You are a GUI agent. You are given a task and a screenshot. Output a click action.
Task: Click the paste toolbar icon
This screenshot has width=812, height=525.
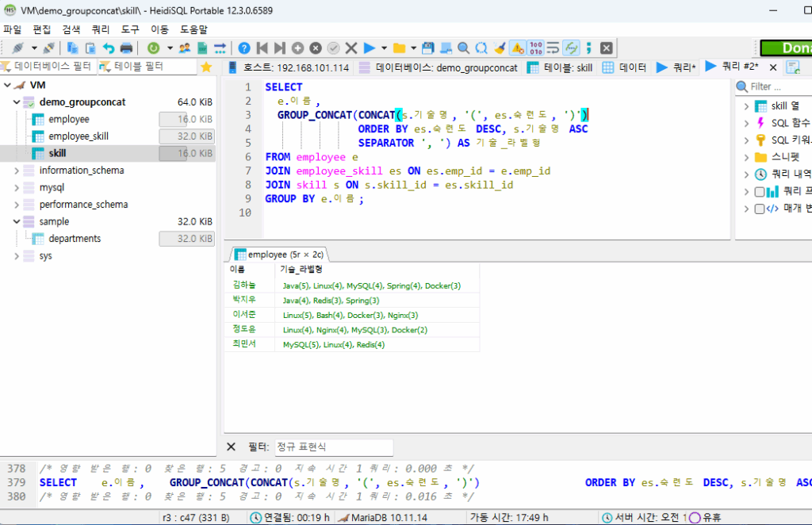90,48
